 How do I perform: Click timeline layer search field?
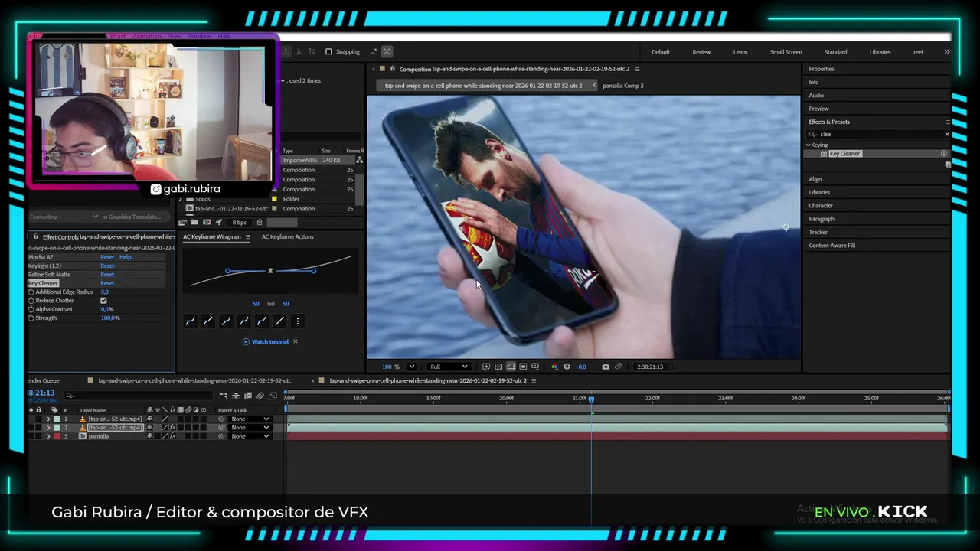pos(139,396)
